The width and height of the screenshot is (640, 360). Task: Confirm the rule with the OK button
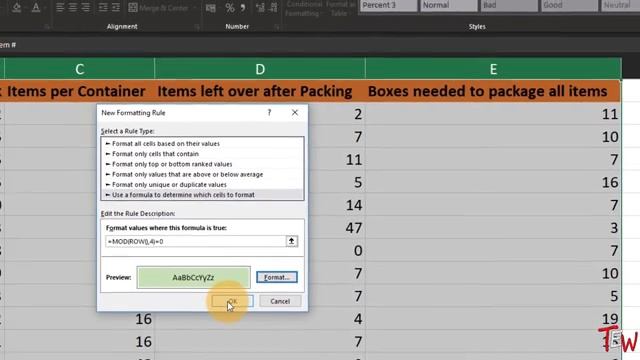232,301
